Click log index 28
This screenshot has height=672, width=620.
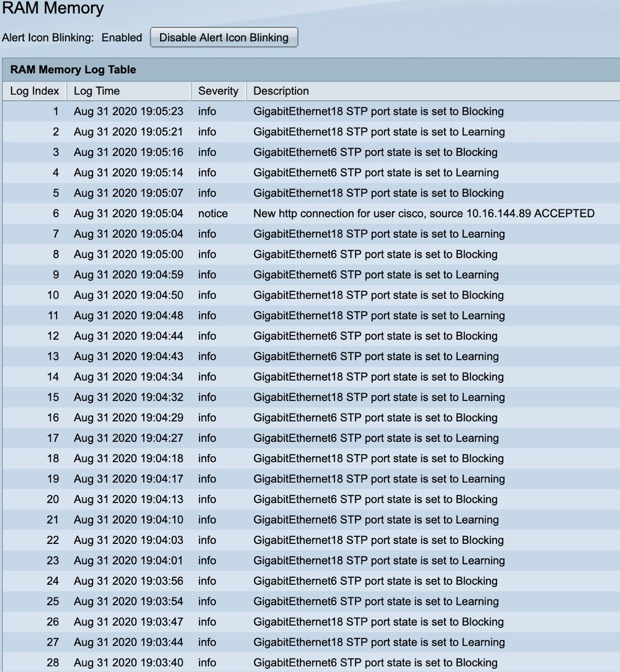tap(53, 663)
